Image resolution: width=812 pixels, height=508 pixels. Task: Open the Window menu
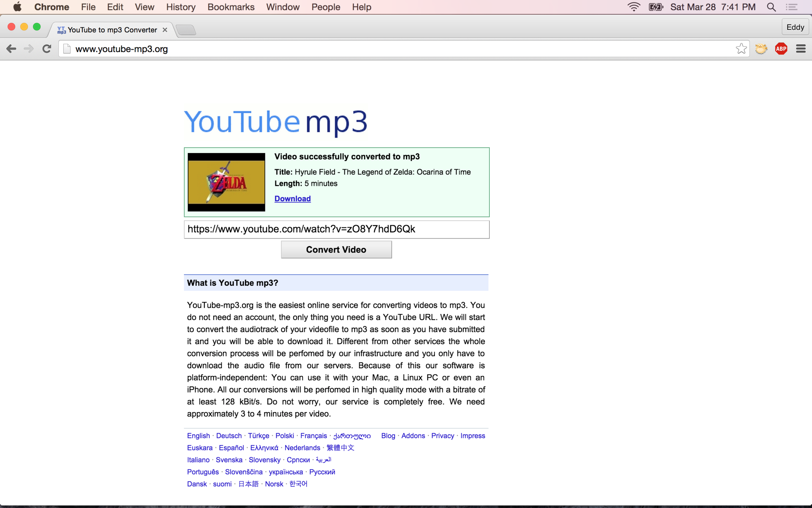[x=283, y=7]
